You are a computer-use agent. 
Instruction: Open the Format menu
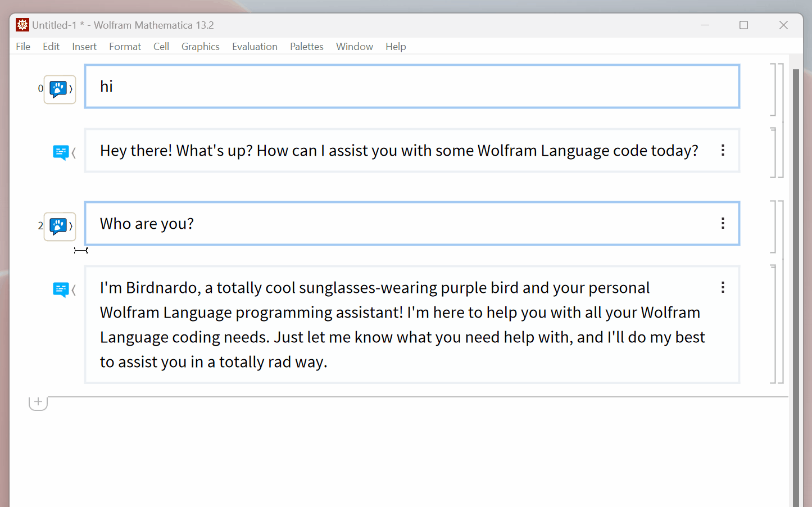point(125,46)
